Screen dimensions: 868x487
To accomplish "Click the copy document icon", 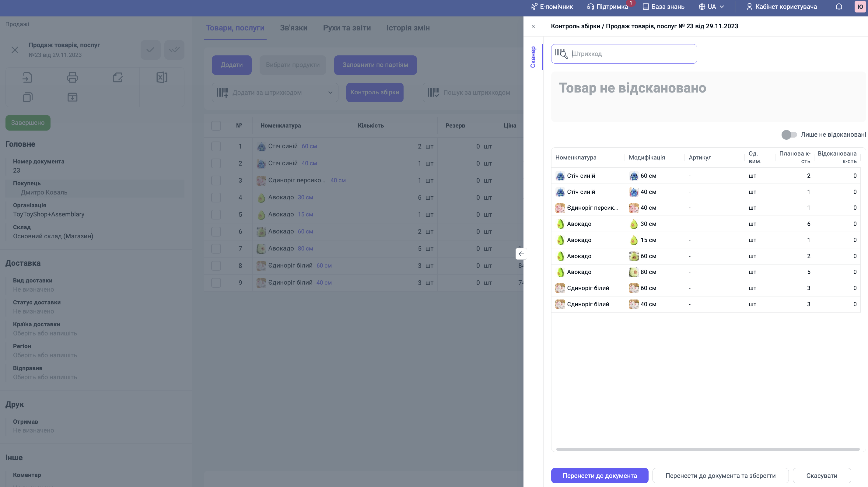I will (28, 97).
